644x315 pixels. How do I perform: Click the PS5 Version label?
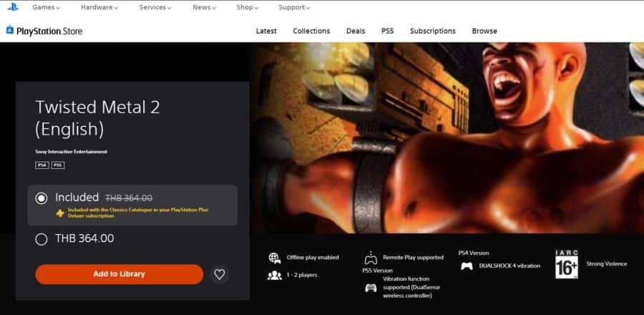[377, 271]
